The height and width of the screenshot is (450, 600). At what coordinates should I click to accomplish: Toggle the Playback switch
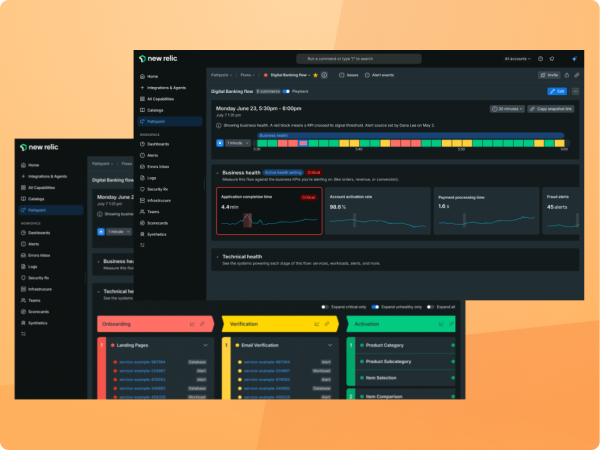point(286,91)
